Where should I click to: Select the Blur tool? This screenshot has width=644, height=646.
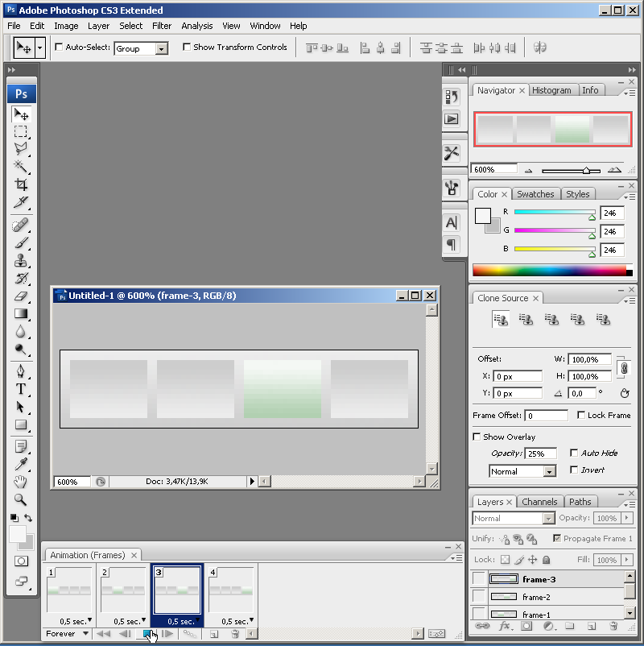(21, 331)
